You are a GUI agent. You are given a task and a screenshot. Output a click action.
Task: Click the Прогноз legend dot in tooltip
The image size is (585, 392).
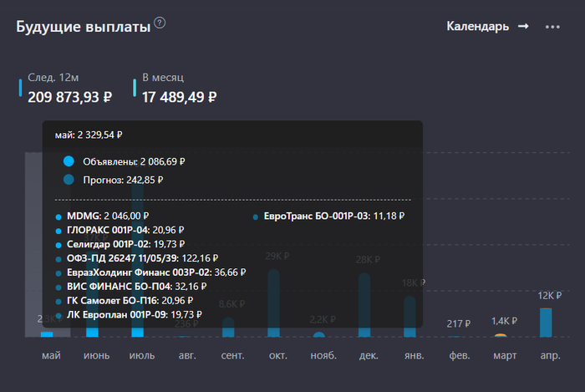(x=69, y=179)
